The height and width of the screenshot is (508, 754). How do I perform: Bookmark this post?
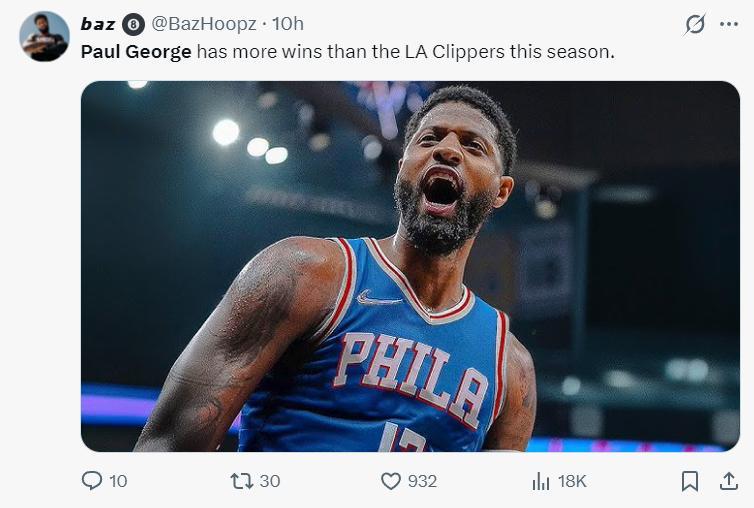[x=689, y=481]
